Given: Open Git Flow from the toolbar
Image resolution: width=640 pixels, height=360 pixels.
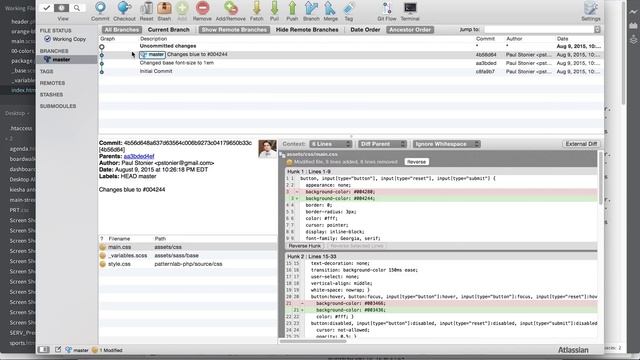Looking at the screenshot, I should coord(387,11).
